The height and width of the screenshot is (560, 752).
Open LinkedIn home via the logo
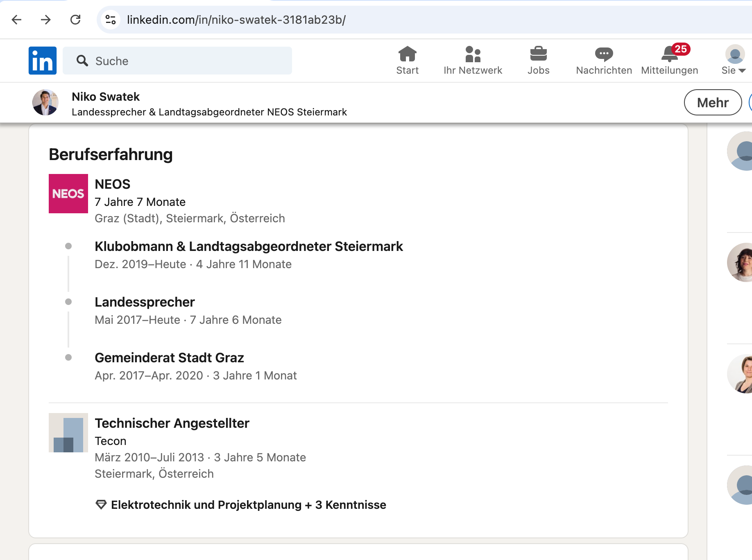43,61
